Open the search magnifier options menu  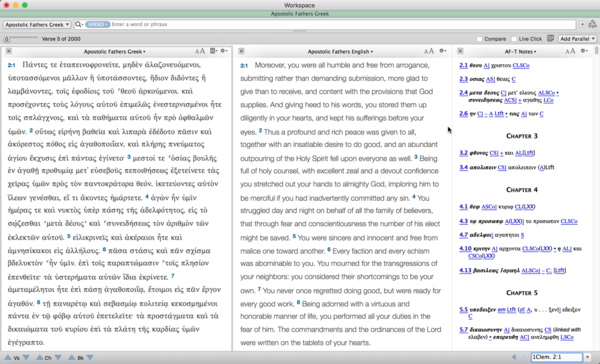pos(79,24)
